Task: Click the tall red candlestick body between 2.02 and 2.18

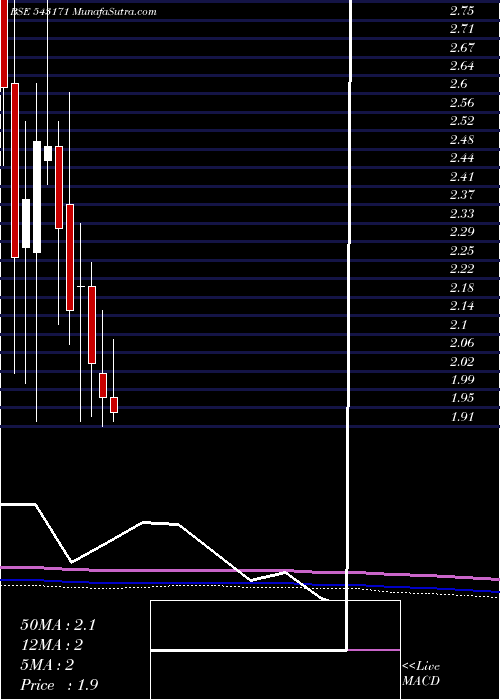Action: pos(92,325)
